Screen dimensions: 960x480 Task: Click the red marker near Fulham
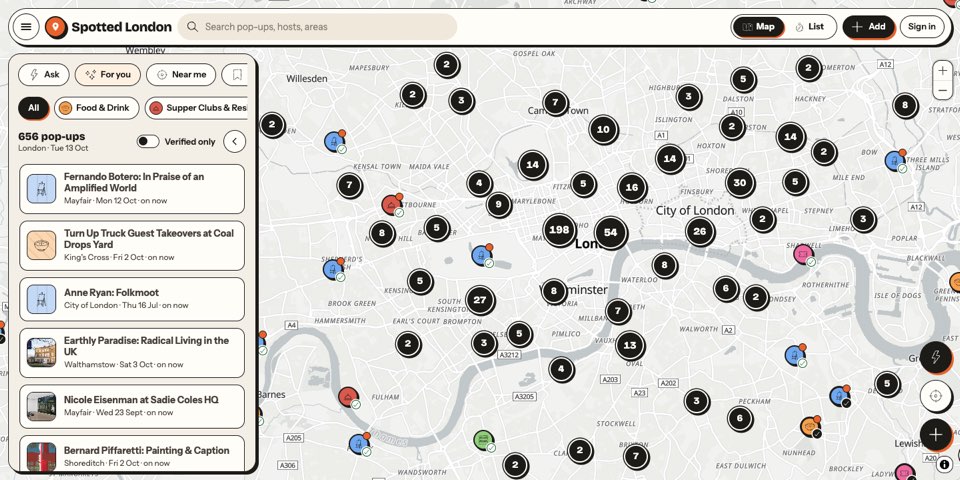click(348, 397)
